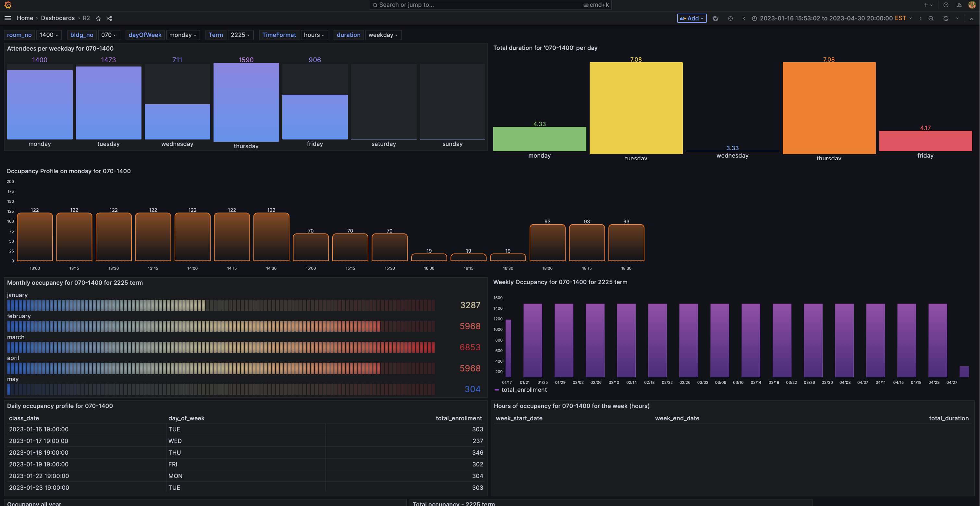Open dashboard settings gear icon
Screen dimensions: 980x506
click(x=730, y=18)
